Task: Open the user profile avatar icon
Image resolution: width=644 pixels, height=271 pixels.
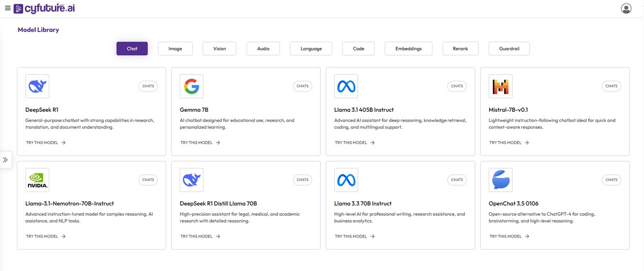Action: (626, 9)
